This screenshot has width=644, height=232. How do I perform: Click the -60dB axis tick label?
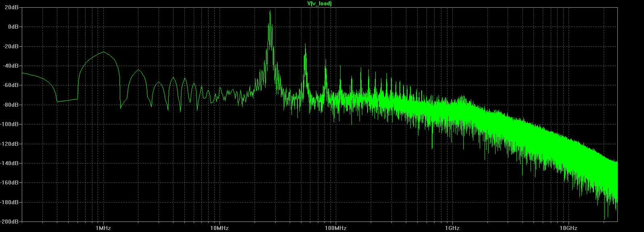pos(12,85)
